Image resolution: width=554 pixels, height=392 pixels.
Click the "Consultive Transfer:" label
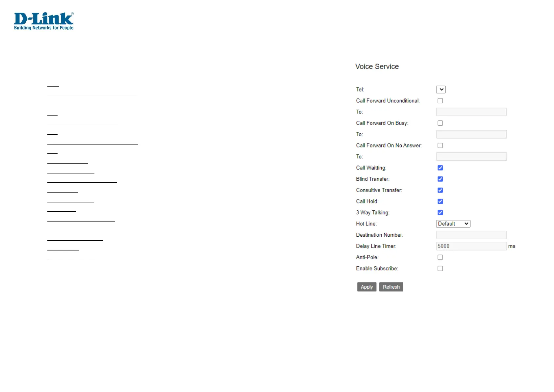[x=379, y=190]
